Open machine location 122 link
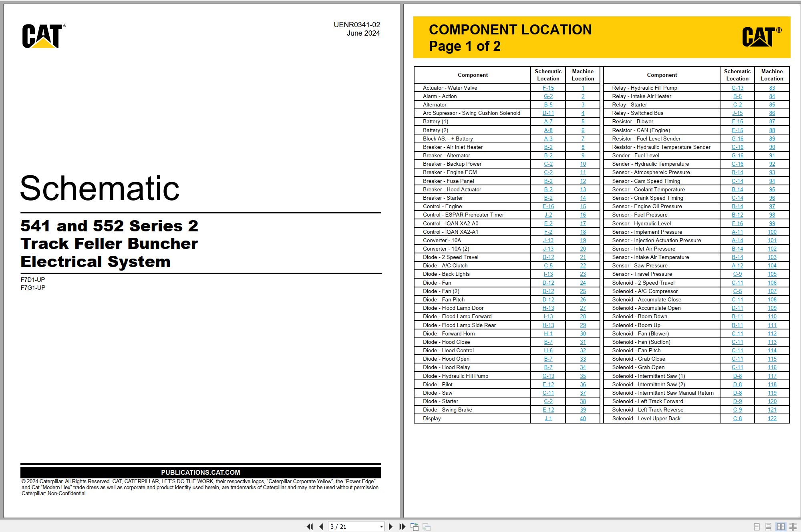The image size is (801, 532). (772, 419)
